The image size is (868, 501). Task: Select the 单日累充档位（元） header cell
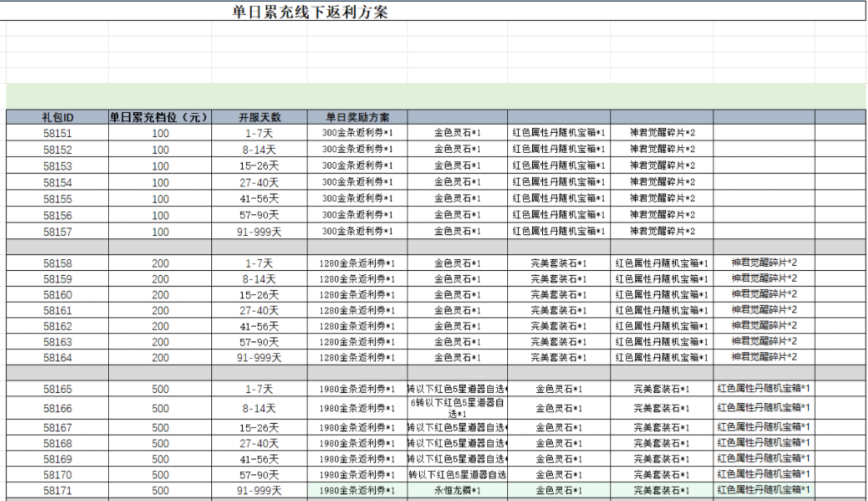[x=160, y=117]
